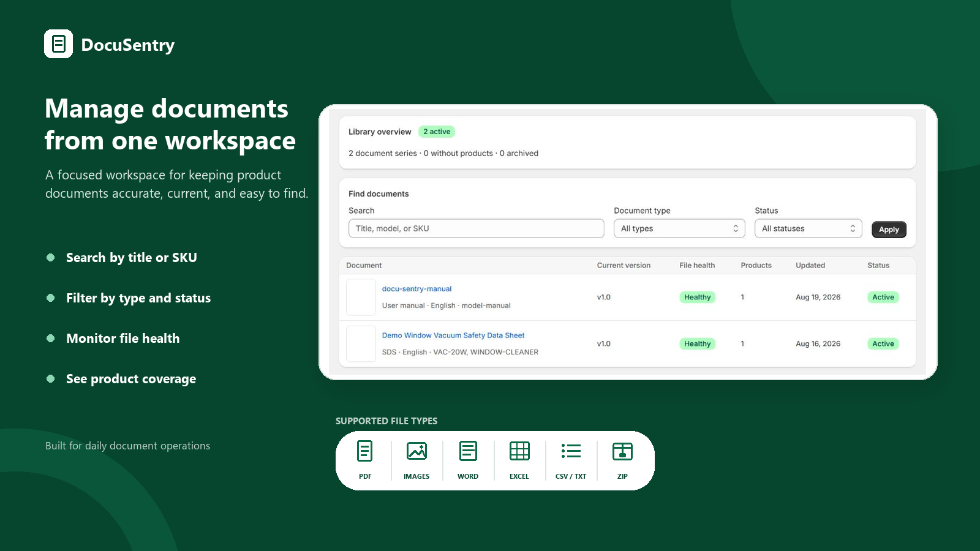
Task: Click the Healthy badge for docu-sentry-manual
Action: (x=697, y=298)
